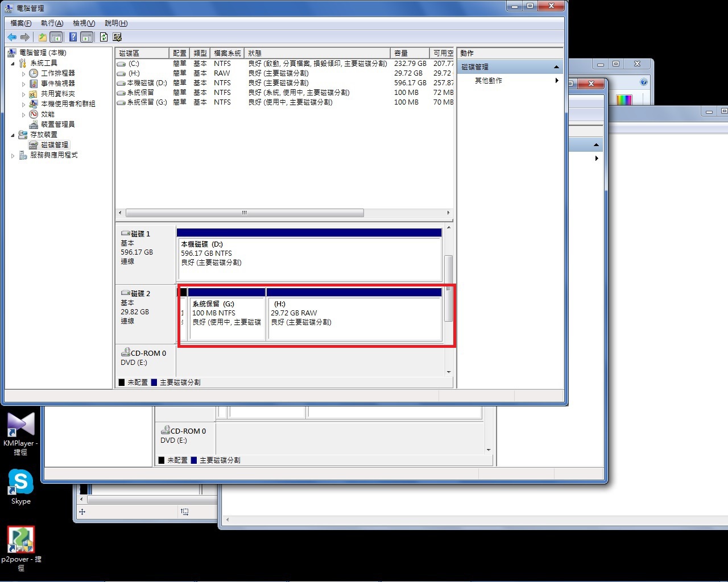Open the 檢視(V) menu
This screenshot has width=728, height=582.
pyautogui.click(x=84, y=23)
